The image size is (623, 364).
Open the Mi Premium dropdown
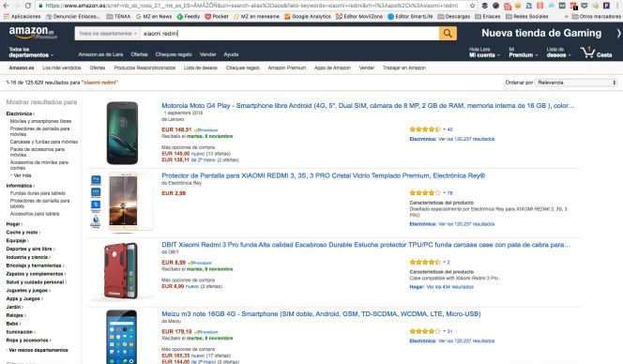pyautogui.click(x=524, y=53)
